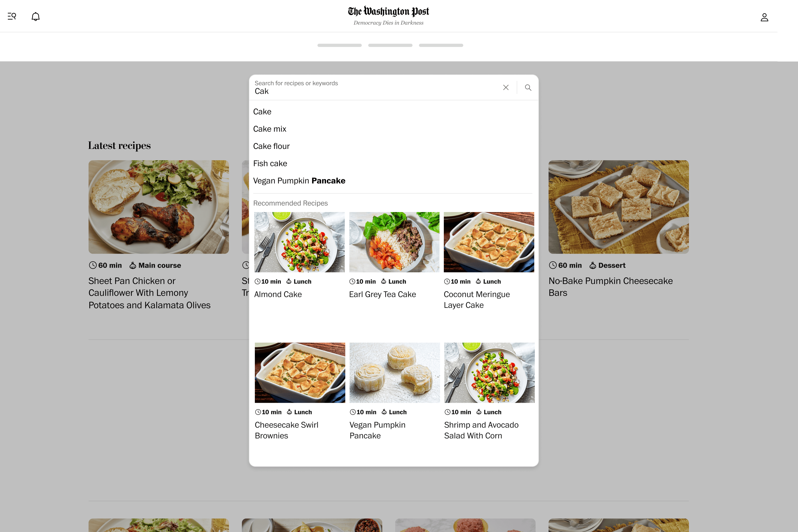The image size is (798, 532).
Task: Open Shrimp and Avocado Salad With Corn
Action: [481, 430]
